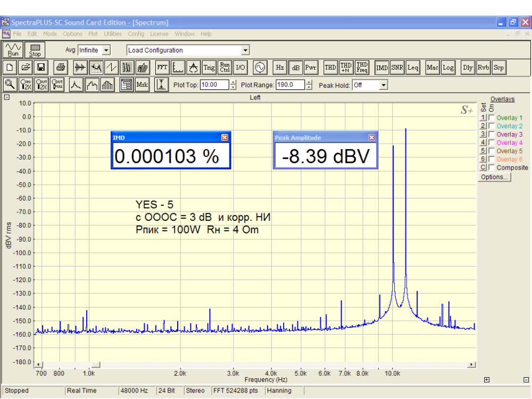This screenshot has width=532, height=399.
Task: Open the THD+N measurement tool
Action: [x=346, y=68]
